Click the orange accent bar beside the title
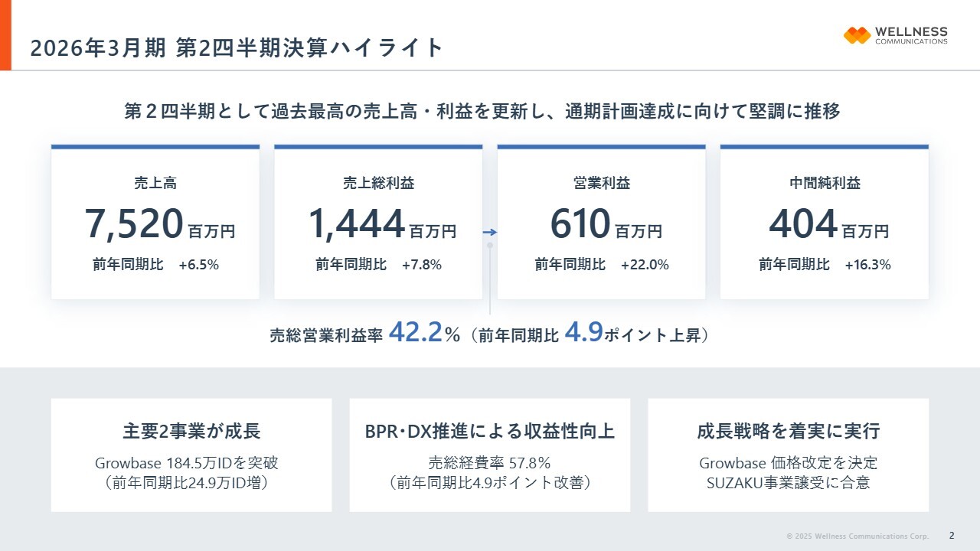The image size is (980, 551). pos(5,35)
